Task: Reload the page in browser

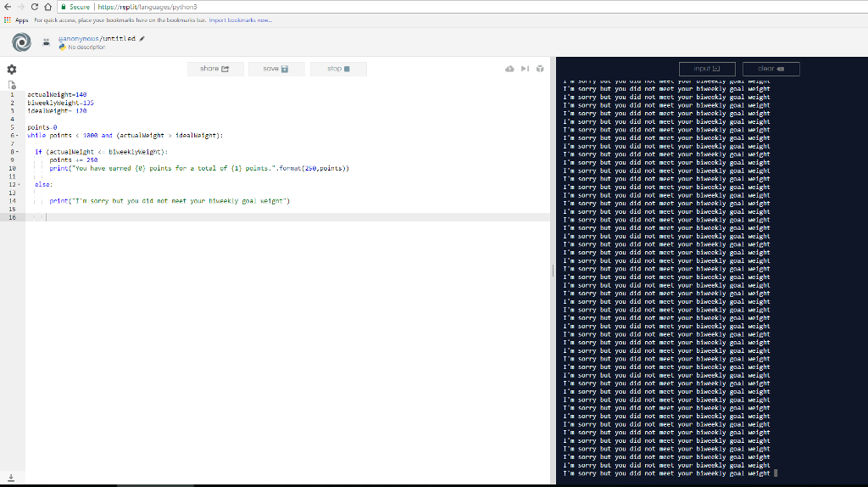Action: (34, 7)
